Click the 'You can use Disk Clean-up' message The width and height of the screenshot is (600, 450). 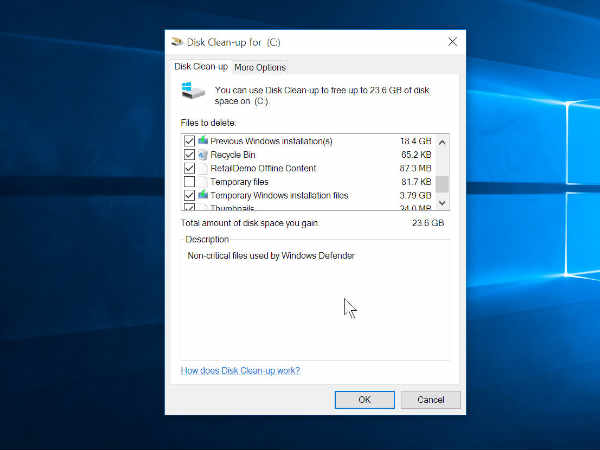[x=322, y=95]
